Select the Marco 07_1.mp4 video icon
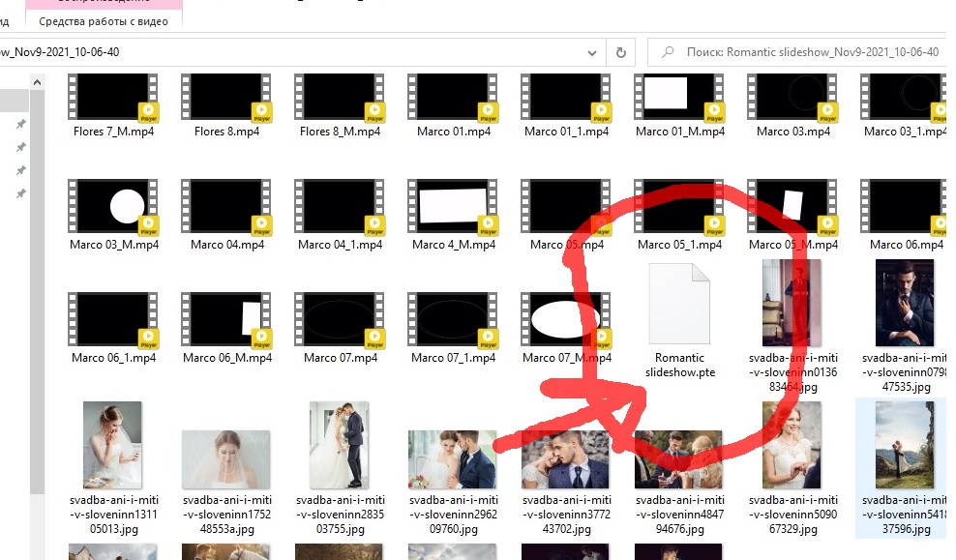The width and height of the screenshot is (956, 560). point(453,319)
